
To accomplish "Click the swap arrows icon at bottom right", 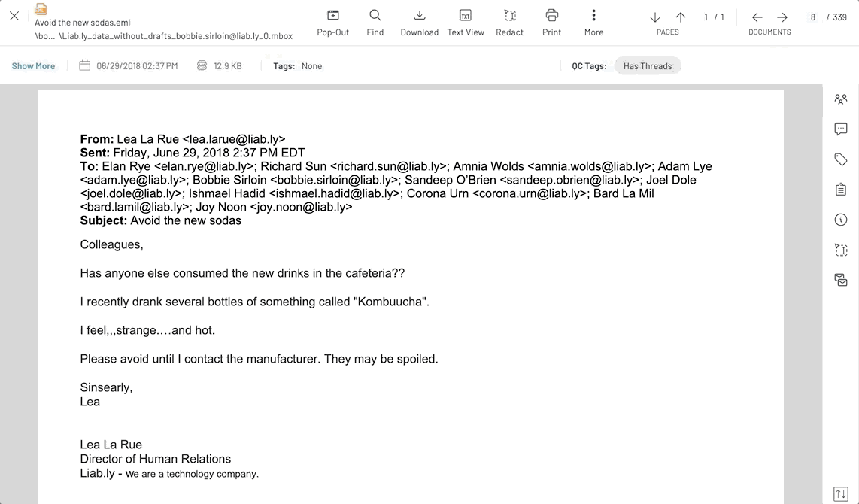I will click(841, 494).
